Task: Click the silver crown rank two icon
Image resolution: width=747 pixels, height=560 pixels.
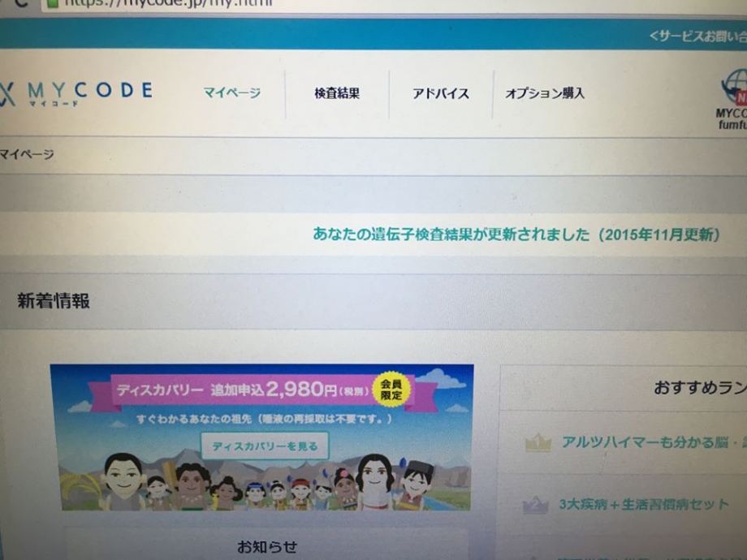Action: point(536,505)
